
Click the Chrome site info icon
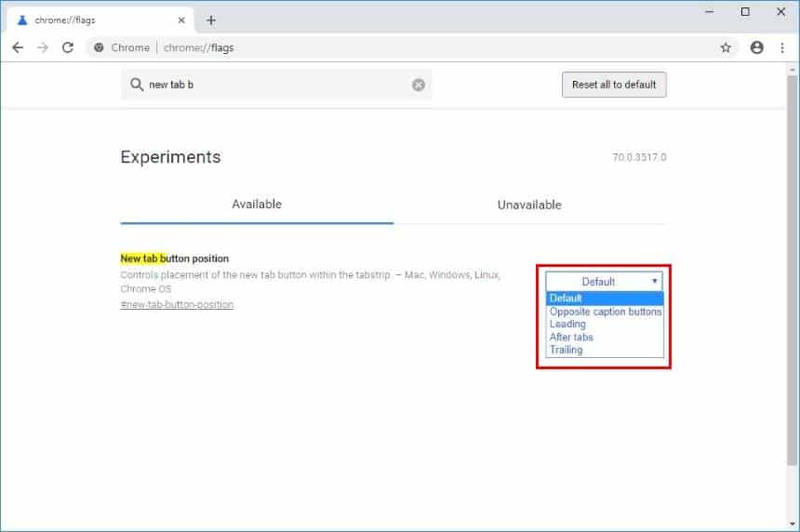point(99,47)
